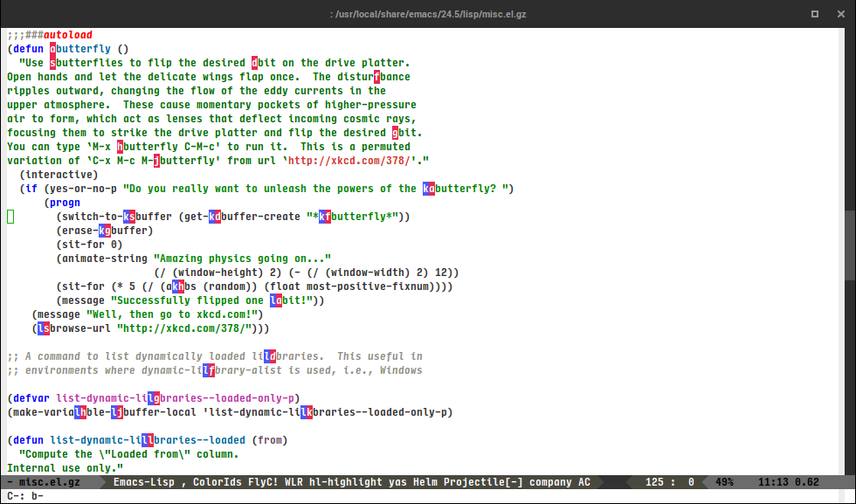Click the '(interactive)' form
856x504 pixels.
point(59,175)
